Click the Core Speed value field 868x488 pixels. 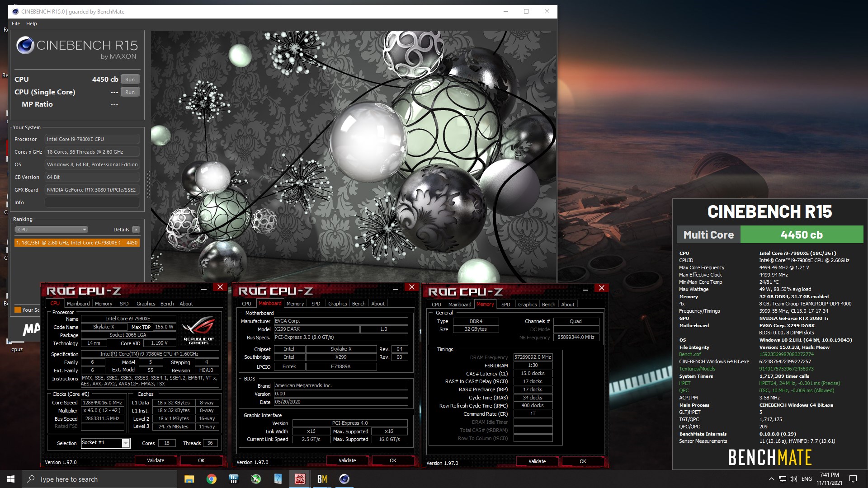coord(104,403)
